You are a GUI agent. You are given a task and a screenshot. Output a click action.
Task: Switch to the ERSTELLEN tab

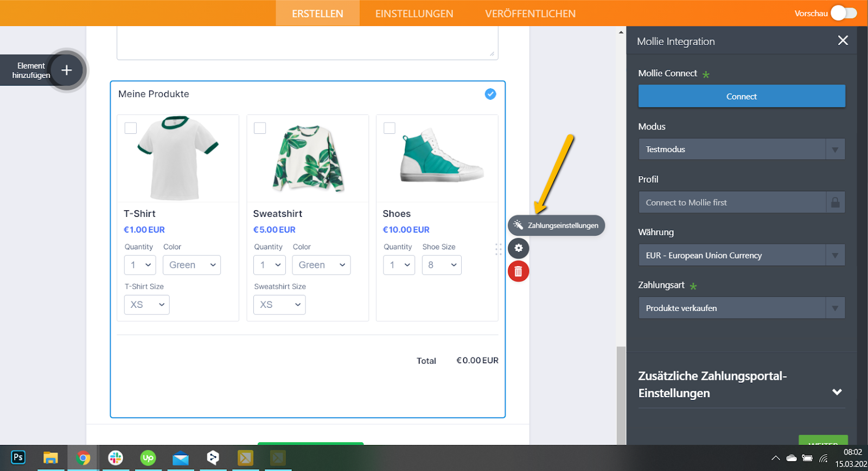click(317, 14)
